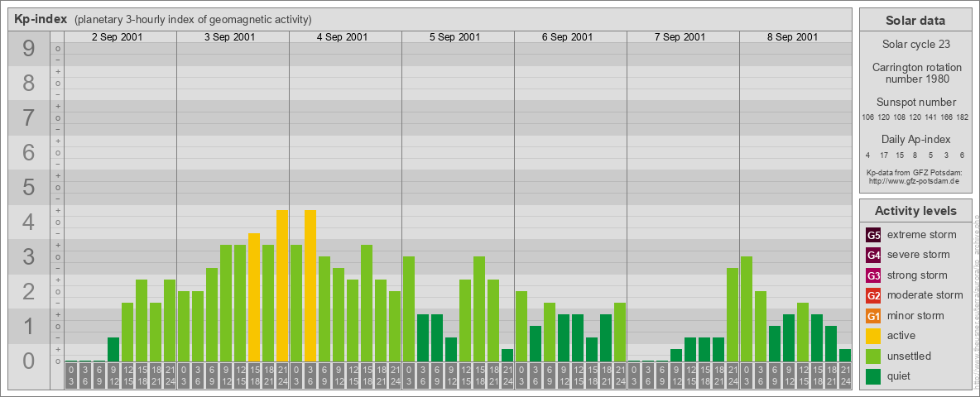The width and height of the screenshot is (980, 397).
Task: Click the 'moderate storm' legend label
Action: pyautogui.click(x=925, y=294)
